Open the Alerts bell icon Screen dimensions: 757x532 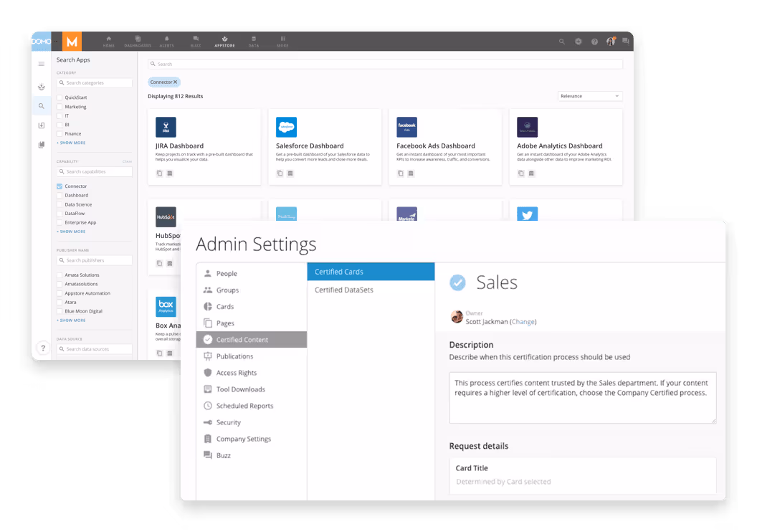(166, 42)
